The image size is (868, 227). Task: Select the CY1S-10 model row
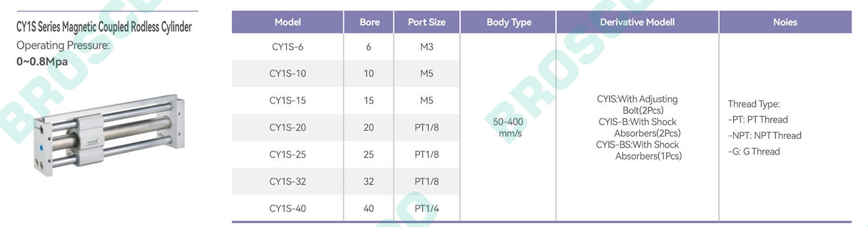pyautogui.click(x=345, y=74)
